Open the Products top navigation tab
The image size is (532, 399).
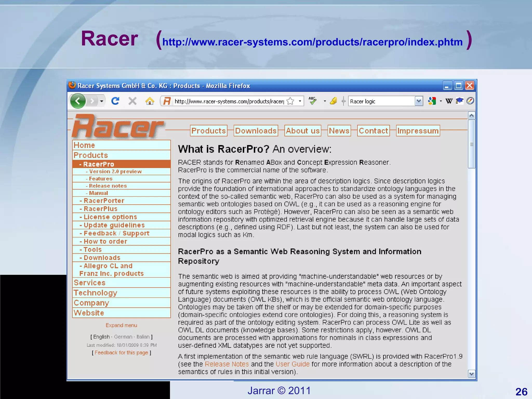pos(209,131)
